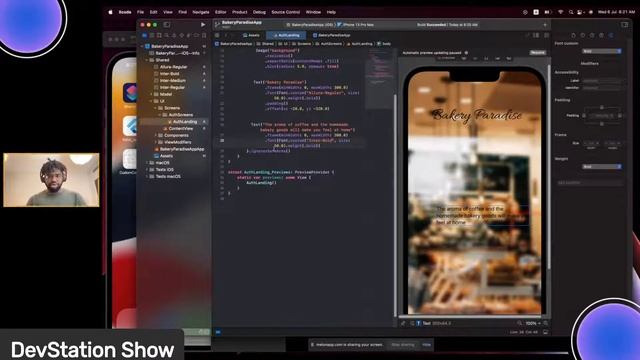Open the Weight dropdown in inspector
This screenshot has width=640, height=360.
click(x=602, y=167)
